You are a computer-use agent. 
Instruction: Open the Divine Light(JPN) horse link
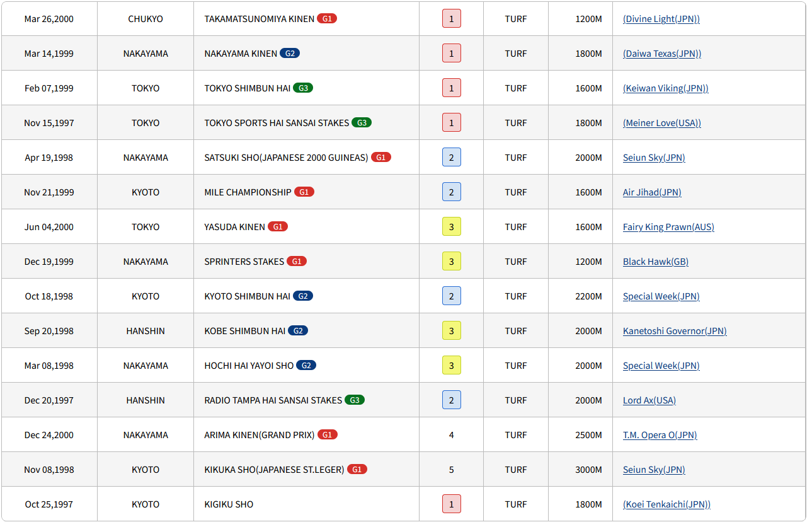point(661,19)
